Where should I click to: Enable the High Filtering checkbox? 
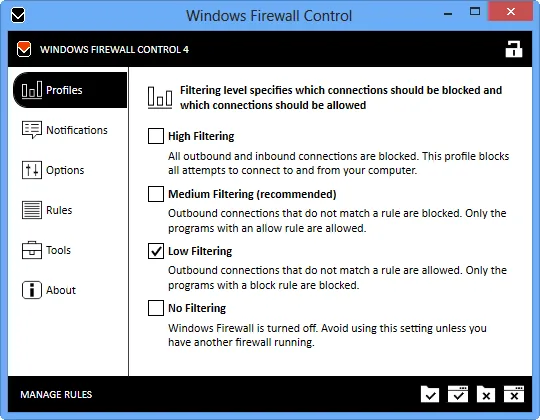tap(156, 136)
